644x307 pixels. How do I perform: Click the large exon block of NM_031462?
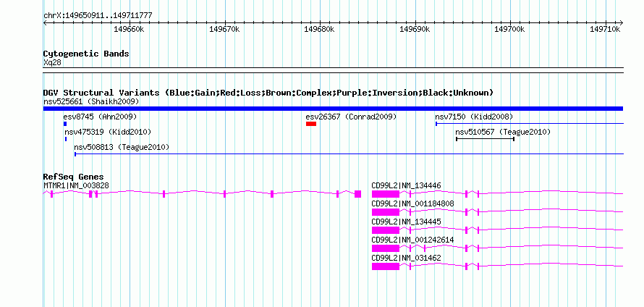click(385, 266)
